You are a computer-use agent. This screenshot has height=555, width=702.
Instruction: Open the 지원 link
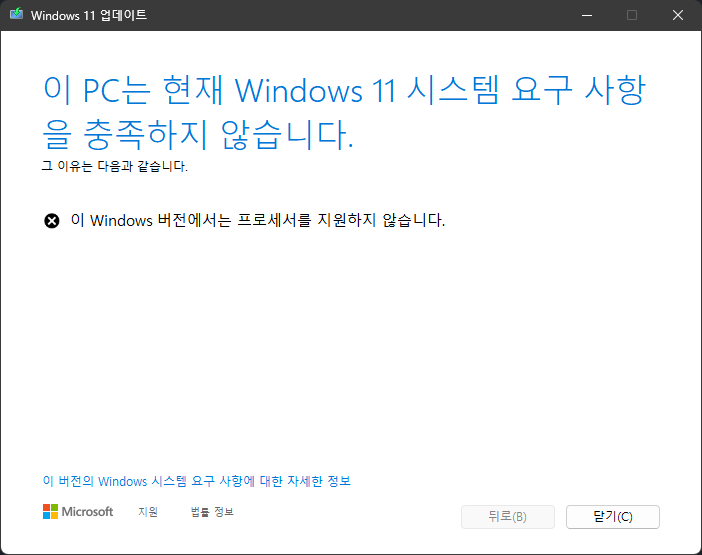[x=148, y=512]
